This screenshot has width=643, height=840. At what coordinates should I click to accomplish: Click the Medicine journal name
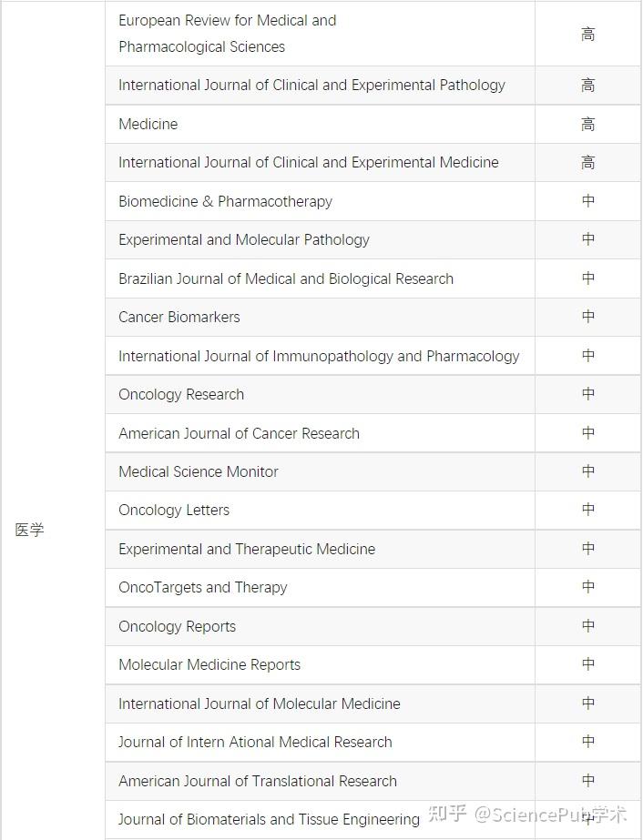click(x=148, y=124)
